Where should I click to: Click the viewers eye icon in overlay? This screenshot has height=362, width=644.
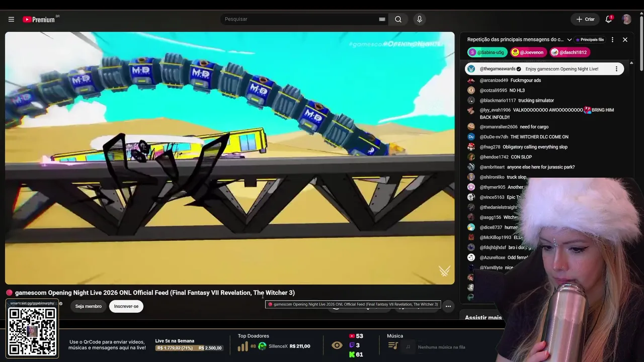(337, 345)
